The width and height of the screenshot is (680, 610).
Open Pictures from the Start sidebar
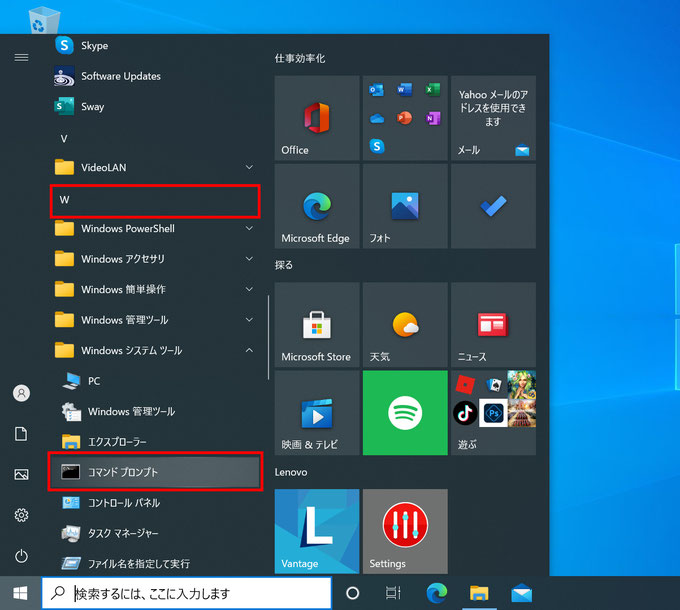point(21,474)
